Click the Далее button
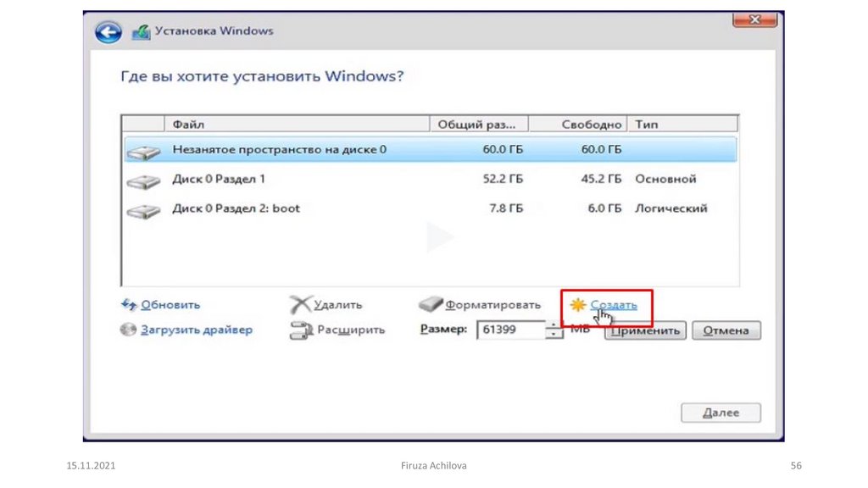 pos(721,413)
